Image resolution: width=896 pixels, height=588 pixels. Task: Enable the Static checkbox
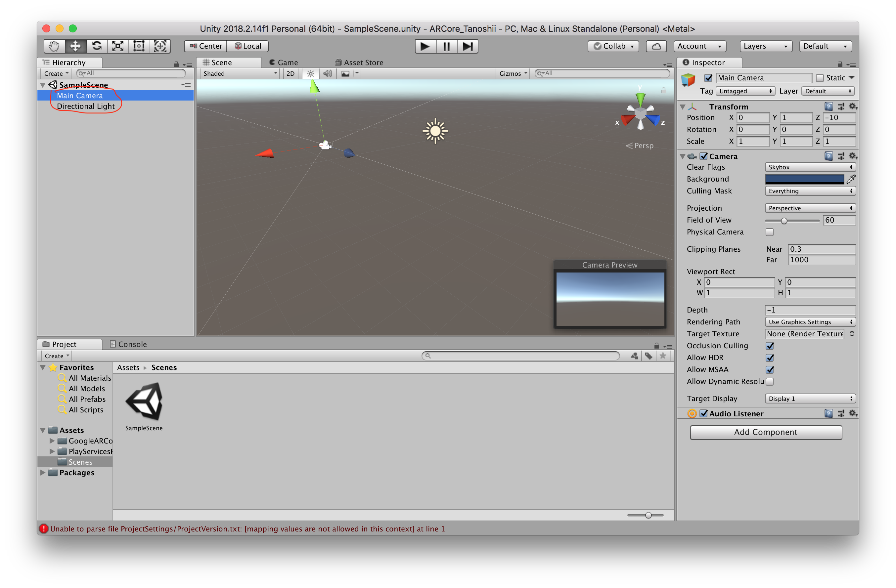tap(820, 78)
